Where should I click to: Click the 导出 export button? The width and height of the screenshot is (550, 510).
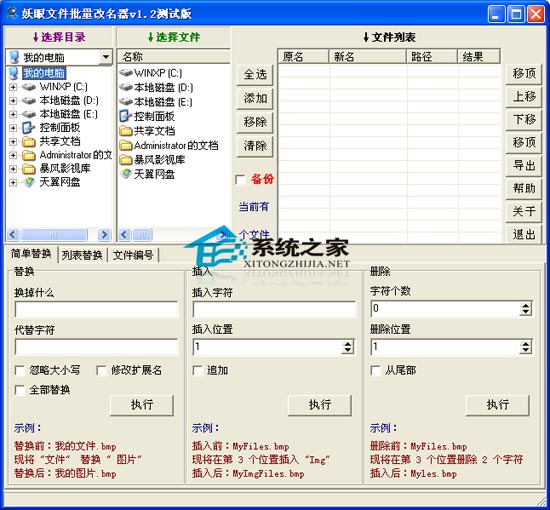[x=524, y=165]
